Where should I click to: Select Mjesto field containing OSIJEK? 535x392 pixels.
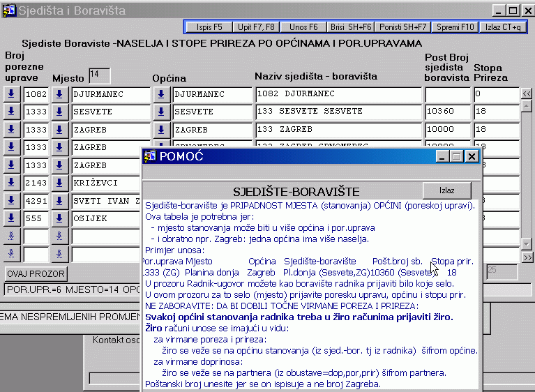click(x=107, y=219)
